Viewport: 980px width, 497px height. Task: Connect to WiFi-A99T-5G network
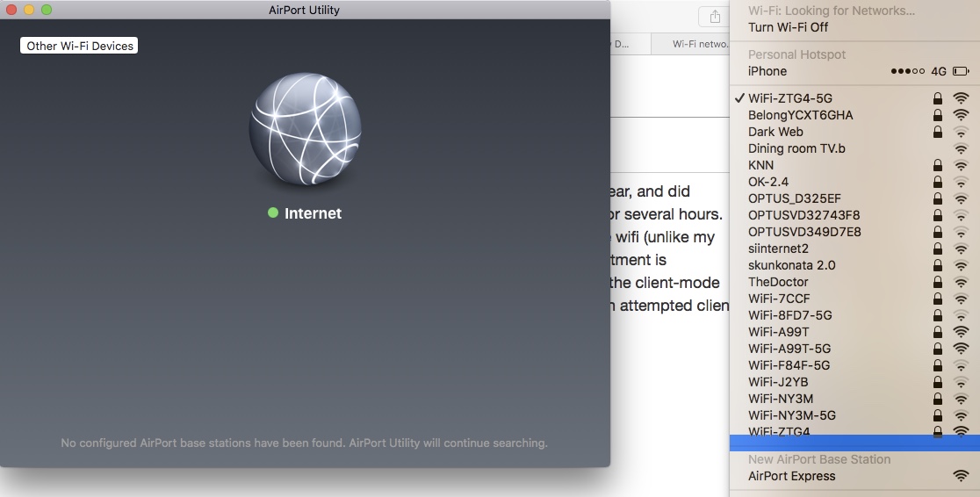855,349
